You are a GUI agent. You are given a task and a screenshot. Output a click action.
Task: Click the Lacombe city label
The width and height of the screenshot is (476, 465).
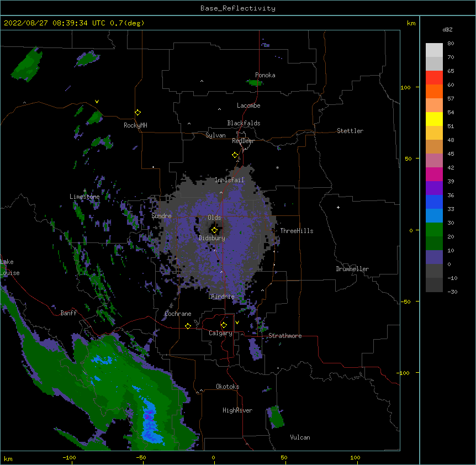tap(248, 105)
